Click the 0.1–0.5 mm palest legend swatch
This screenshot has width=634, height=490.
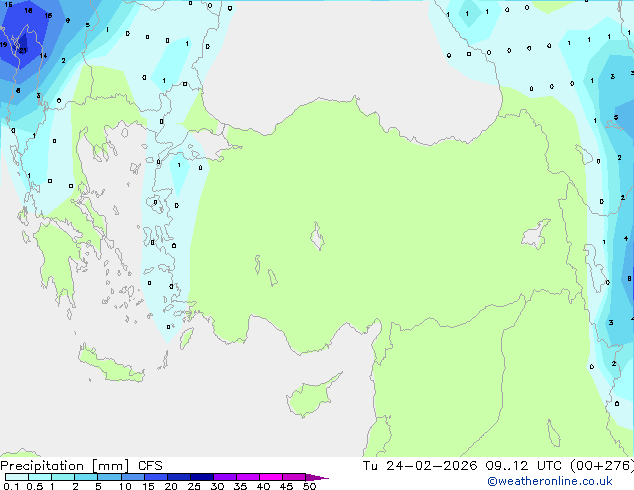[17, 477]
